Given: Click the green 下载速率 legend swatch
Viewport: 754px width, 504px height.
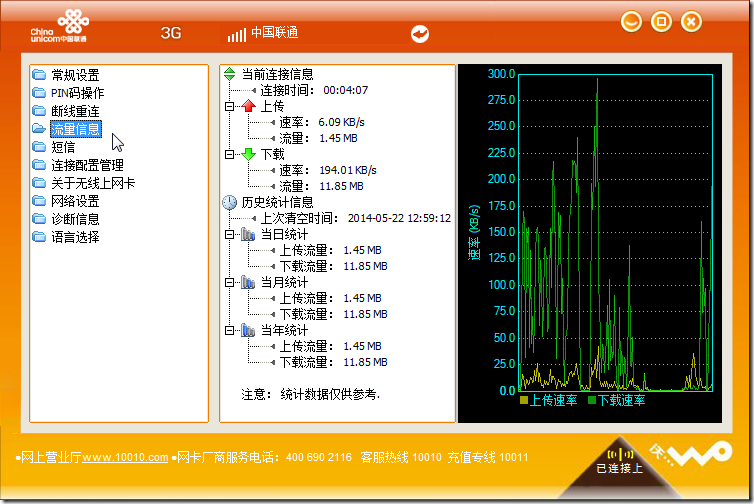Looking at the screenshot, I should click(592, 400).
